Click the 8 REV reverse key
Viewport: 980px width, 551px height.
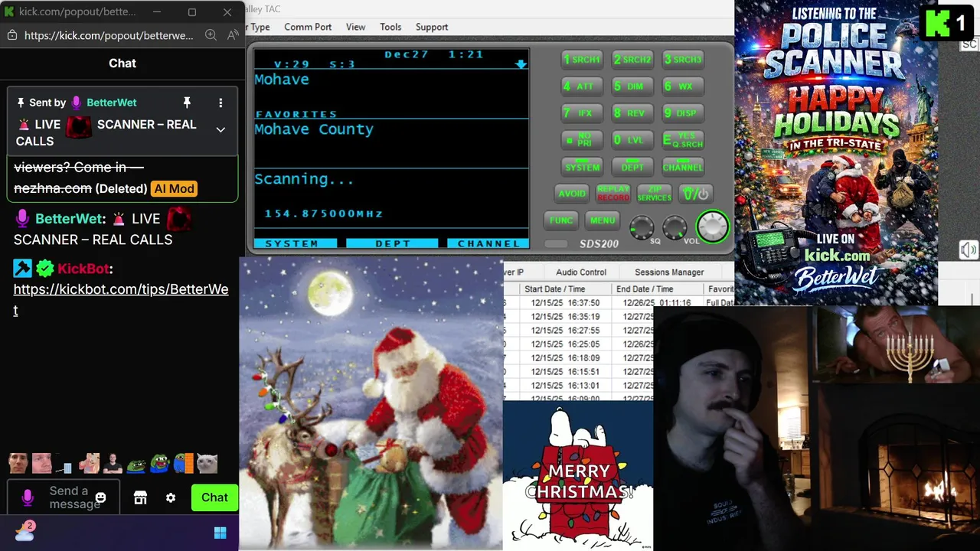point(632,113)
